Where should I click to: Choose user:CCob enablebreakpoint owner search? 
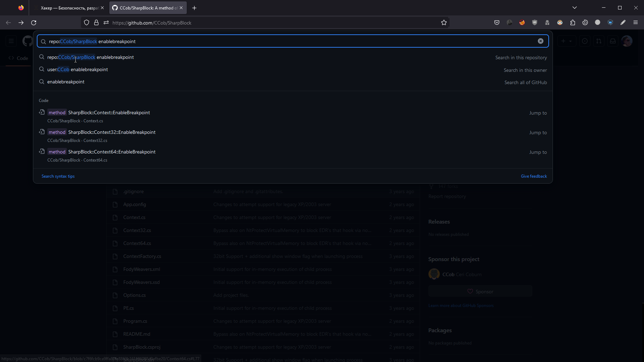(293, 69)
